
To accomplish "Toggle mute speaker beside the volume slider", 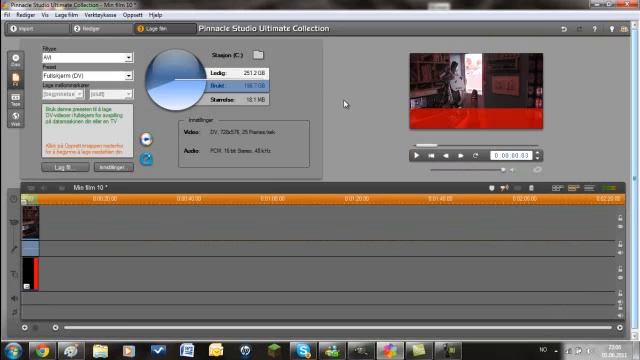I will coord(512,170).
